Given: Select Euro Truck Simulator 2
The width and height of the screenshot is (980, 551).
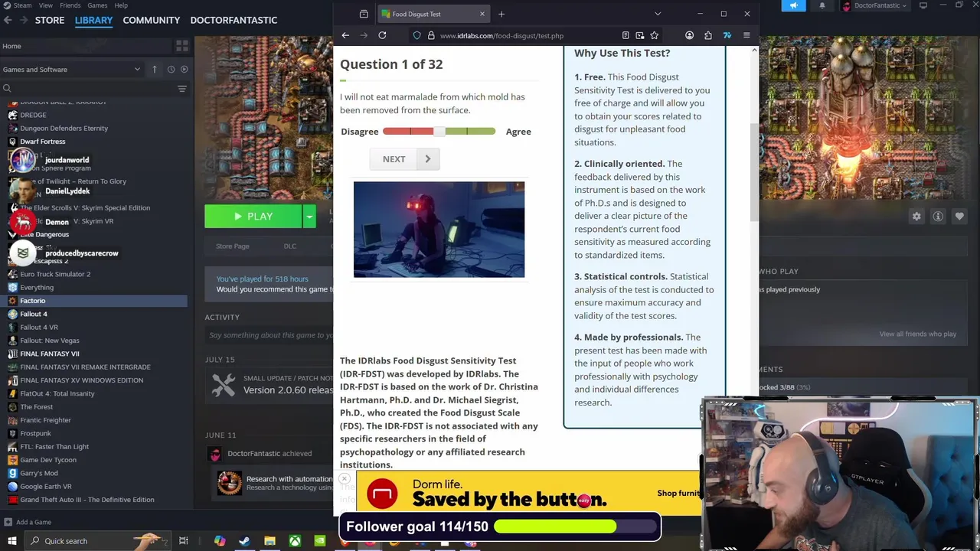Looking at the screenshot, I should pyautogui.click(x=55, y=274).
